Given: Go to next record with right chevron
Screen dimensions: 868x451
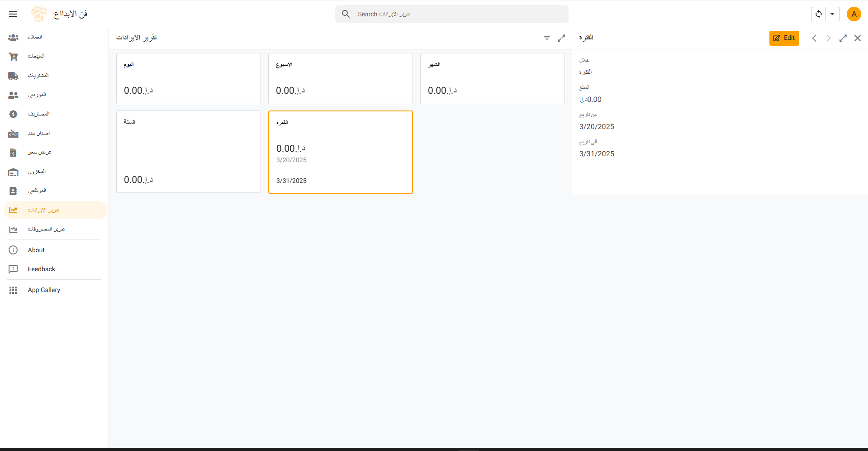Looking at the screenshot, I should [828, 38].
